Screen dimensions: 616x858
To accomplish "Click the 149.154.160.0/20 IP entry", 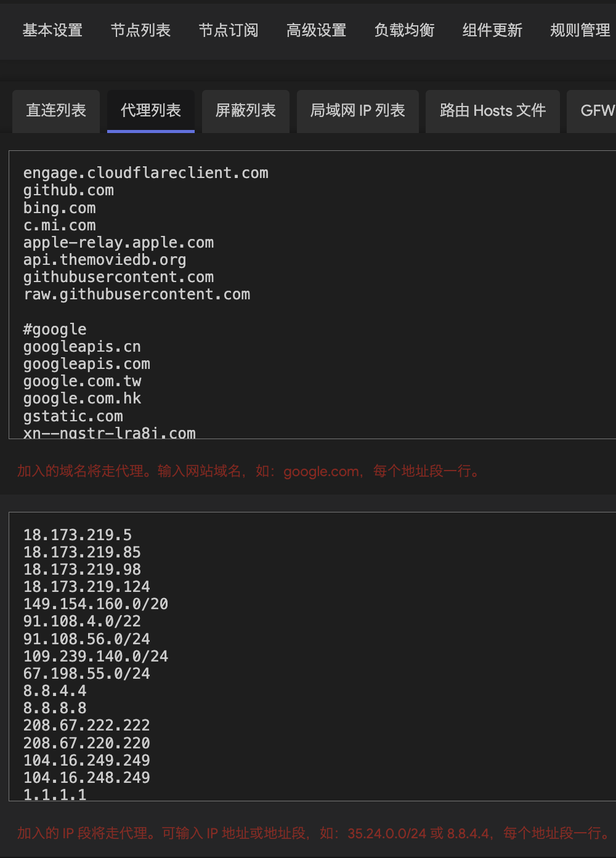I will [95, 604].
